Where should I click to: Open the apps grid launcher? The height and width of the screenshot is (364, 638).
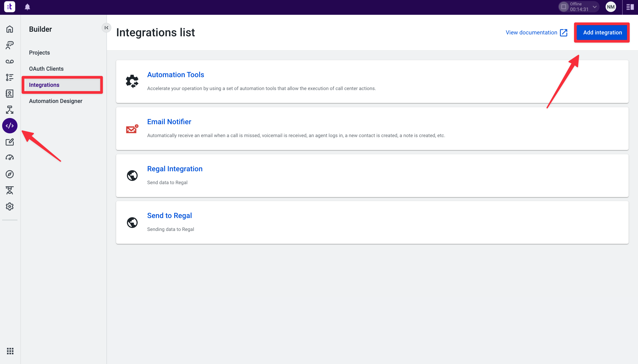[10, 351]
